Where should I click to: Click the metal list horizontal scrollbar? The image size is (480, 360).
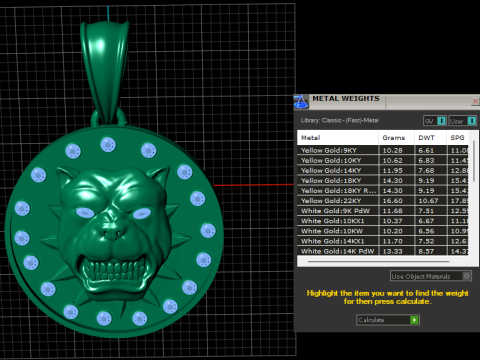click(378, 262)
